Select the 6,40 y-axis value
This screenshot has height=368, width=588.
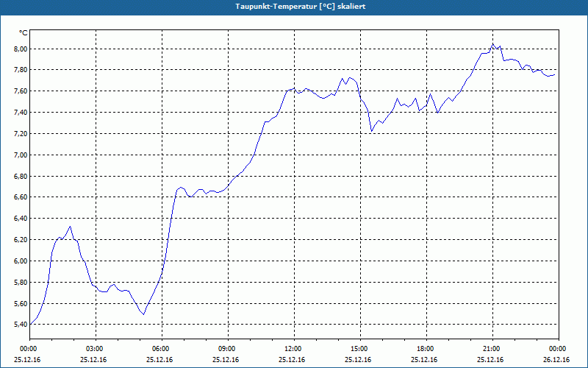(21, 218)
